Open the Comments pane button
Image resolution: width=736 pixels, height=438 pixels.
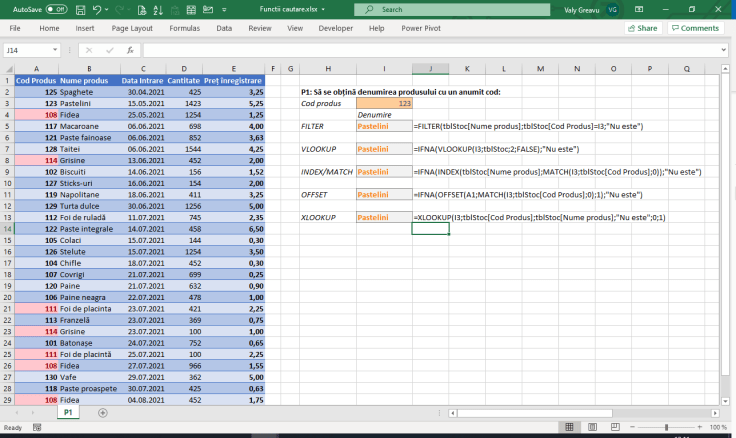(695, 28)
